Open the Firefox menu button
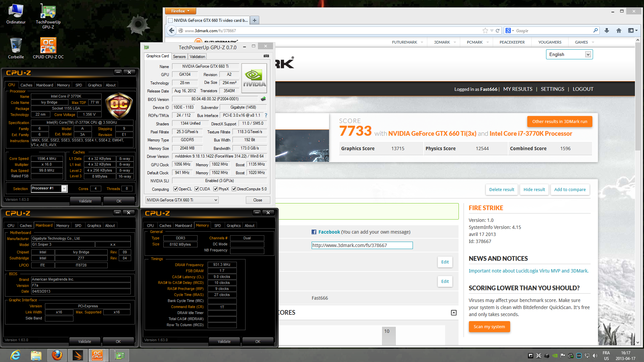This screenshot has height=362, width=644. tap(180, 11)
